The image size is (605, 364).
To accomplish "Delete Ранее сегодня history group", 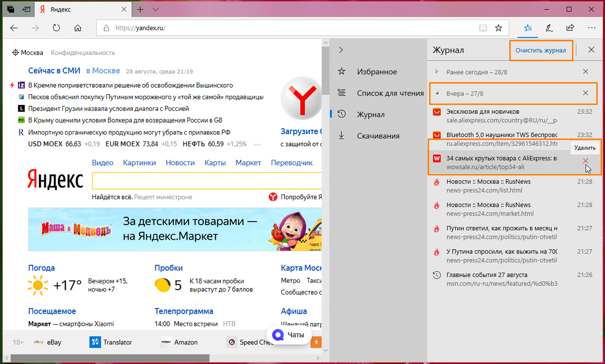I will [x=585, y=72].
